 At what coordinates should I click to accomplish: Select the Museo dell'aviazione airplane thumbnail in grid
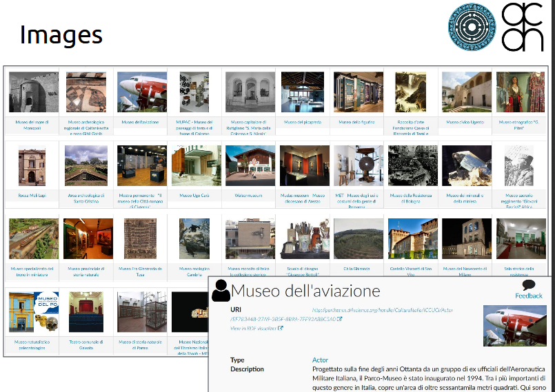pos(142,92)
